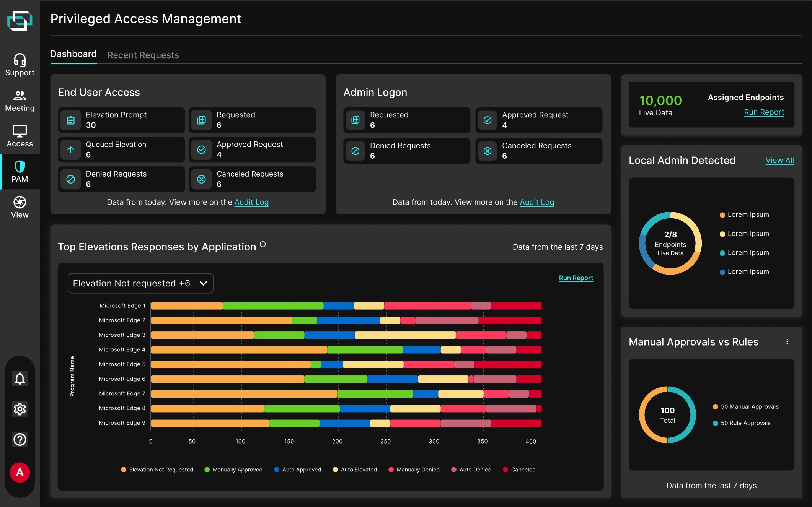Open the Support section in the sidebar

click(x=20, y=65)
